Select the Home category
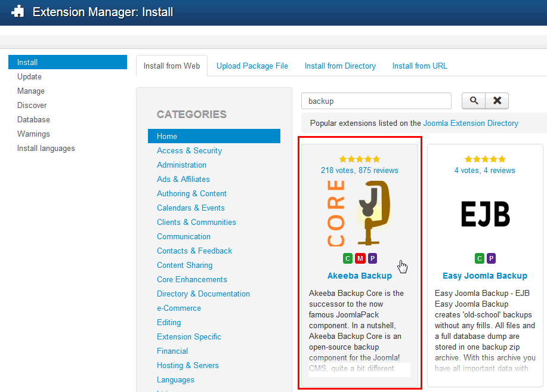 pos(214,136)
